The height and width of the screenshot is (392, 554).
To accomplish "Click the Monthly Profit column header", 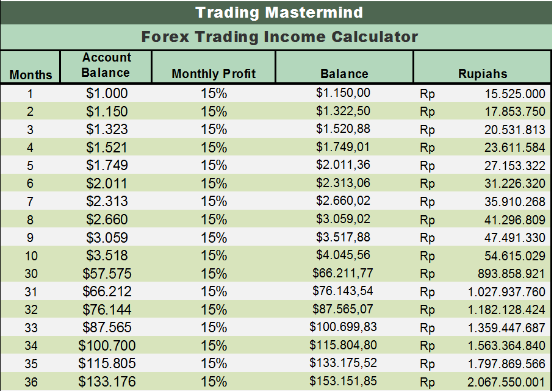I will [214, 74].
